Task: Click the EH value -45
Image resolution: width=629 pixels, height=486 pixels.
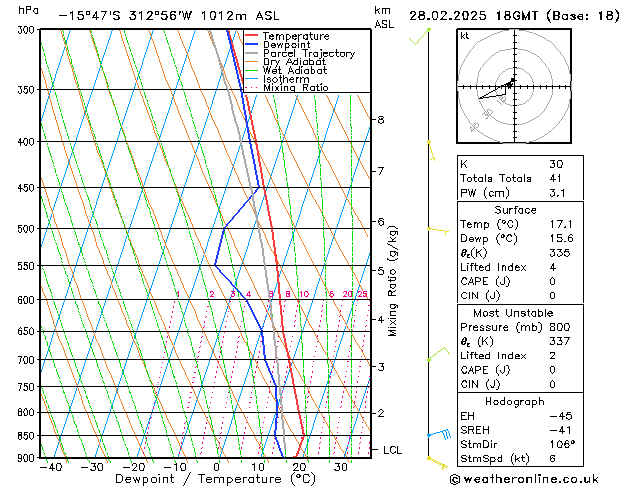Action: pos(561,416)
